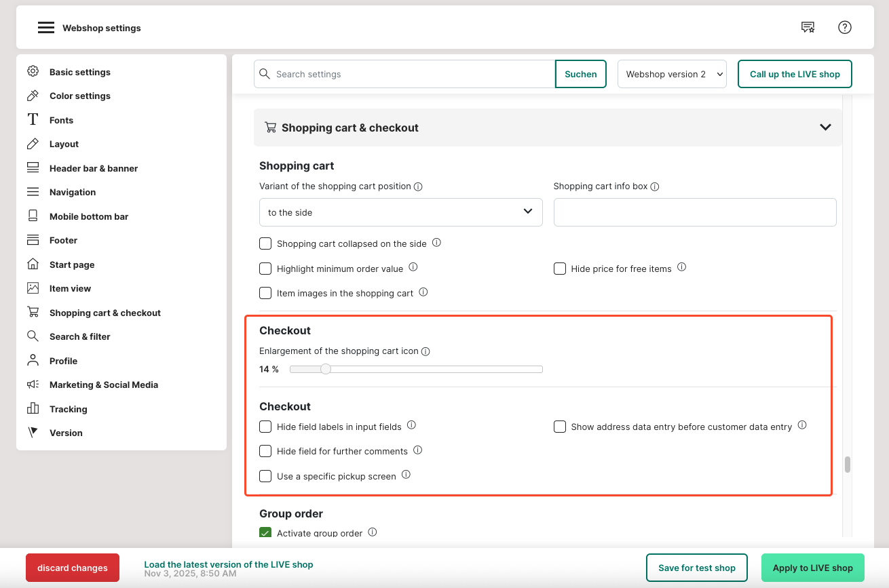This screenshot has height=588, width=889.
Task: Show info for shopping cart icon enlargement
Action: point(425,351)
